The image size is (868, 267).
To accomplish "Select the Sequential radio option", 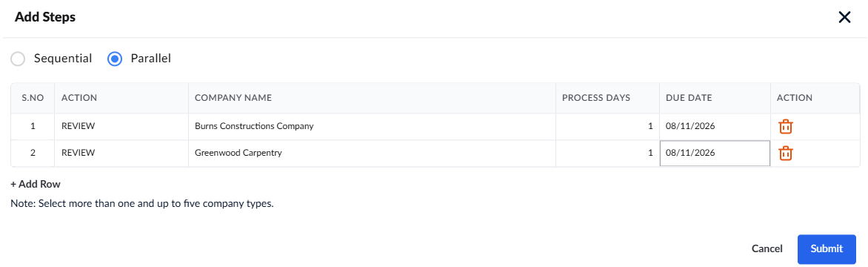I will coord(19,59).
